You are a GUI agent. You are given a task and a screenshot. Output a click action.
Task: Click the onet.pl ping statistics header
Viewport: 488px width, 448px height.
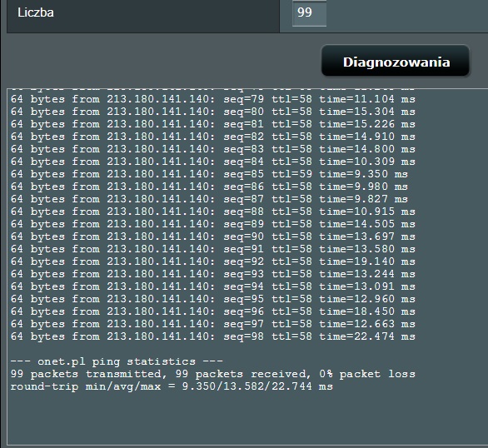(x=117, y=361)
